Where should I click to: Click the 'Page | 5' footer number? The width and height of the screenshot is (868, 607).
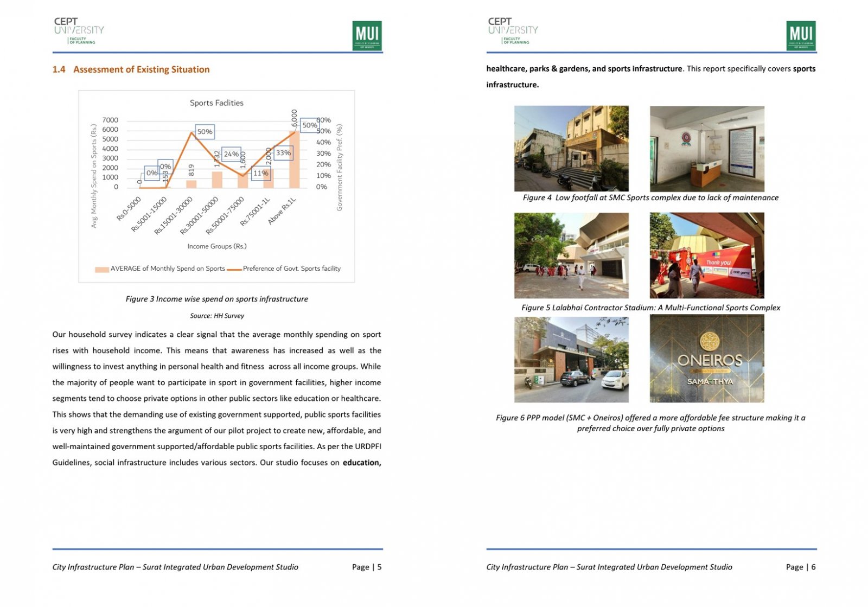367,567
